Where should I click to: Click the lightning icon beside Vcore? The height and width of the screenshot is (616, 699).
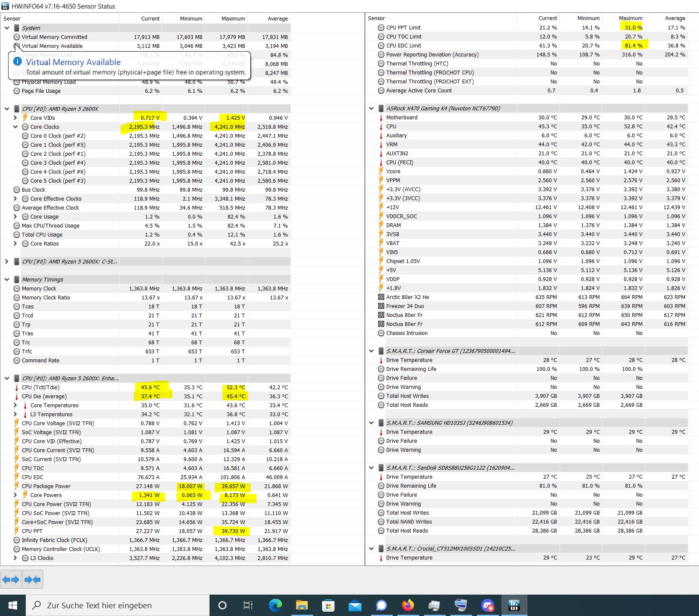[x=381, y=171]
